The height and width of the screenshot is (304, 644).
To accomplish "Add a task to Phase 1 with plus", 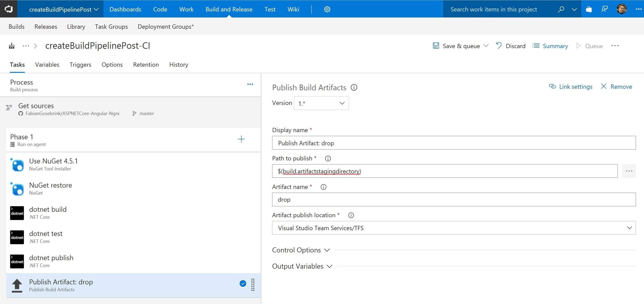I will coord(241,139).
